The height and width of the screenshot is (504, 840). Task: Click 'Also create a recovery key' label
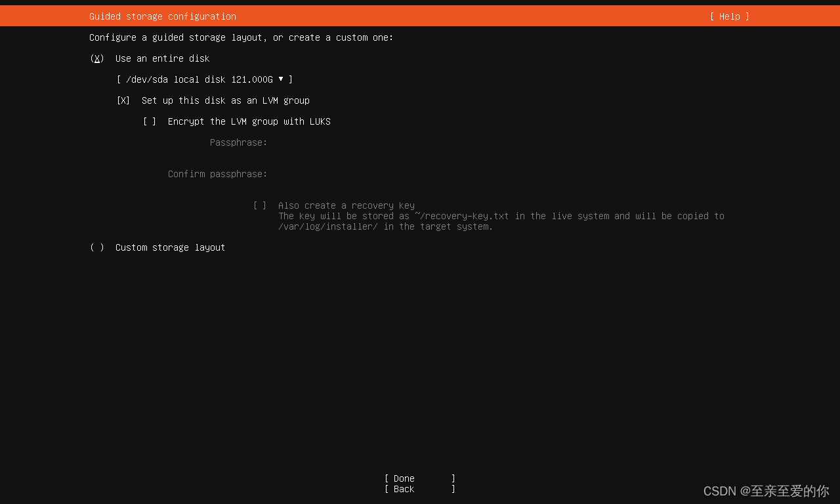[x=346, y=205]
